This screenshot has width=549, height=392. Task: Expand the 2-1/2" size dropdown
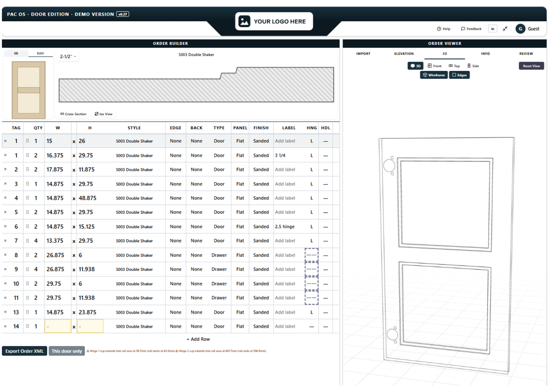coord(68,57)
